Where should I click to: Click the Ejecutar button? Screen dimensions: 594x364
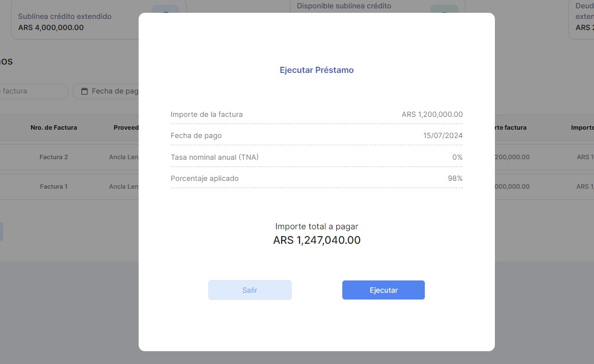pyautogui.click(x=383, y=290)
